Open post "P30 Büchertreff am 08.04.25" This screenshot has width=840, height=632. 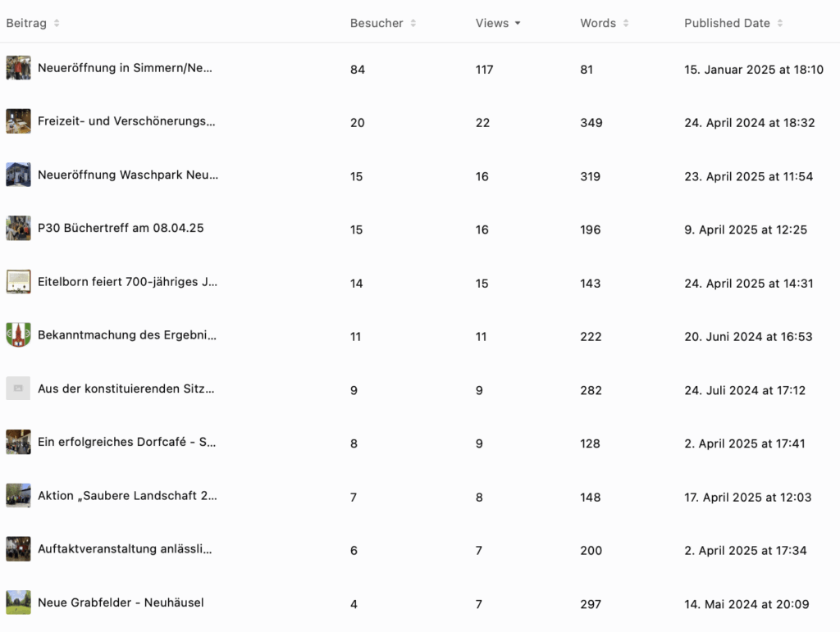tap(121, 228)
